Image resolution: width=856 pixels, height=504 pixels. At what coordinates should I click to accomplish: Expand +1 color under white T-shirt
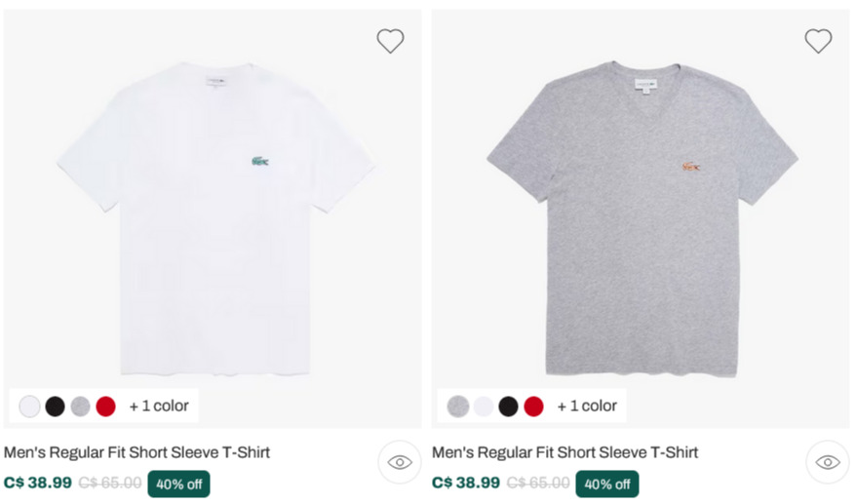point(159,406)
